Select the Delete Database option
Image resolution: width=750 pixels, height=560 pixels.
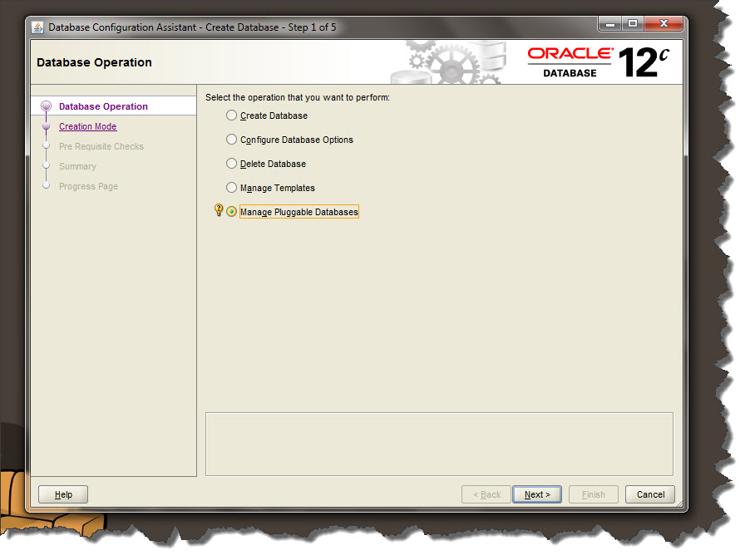231,164
